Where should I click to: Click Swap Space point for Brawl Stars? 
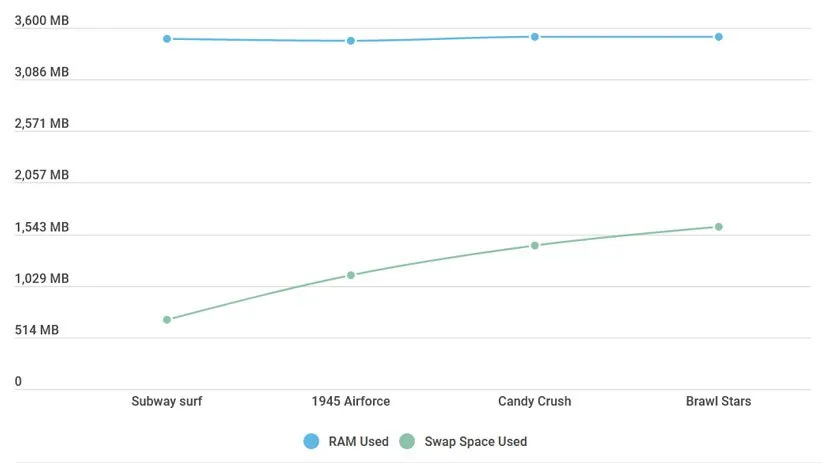tap(719, 227)
